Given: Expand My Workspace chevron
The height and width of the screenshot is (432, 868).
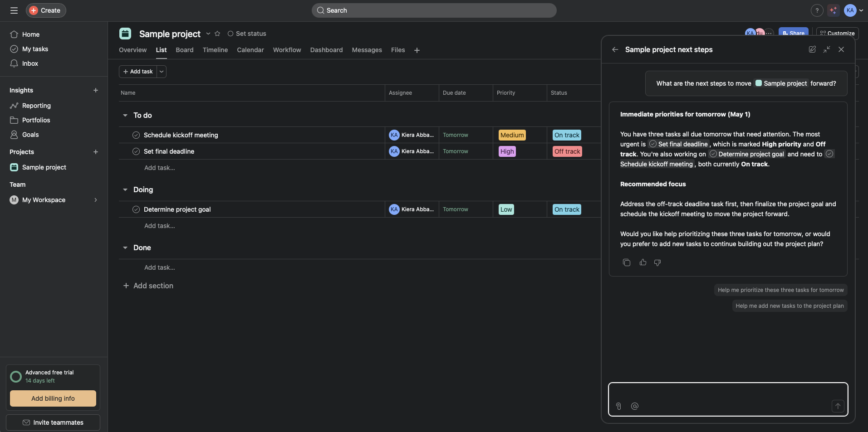Looking at the screenshot, I should coord(96,200).
